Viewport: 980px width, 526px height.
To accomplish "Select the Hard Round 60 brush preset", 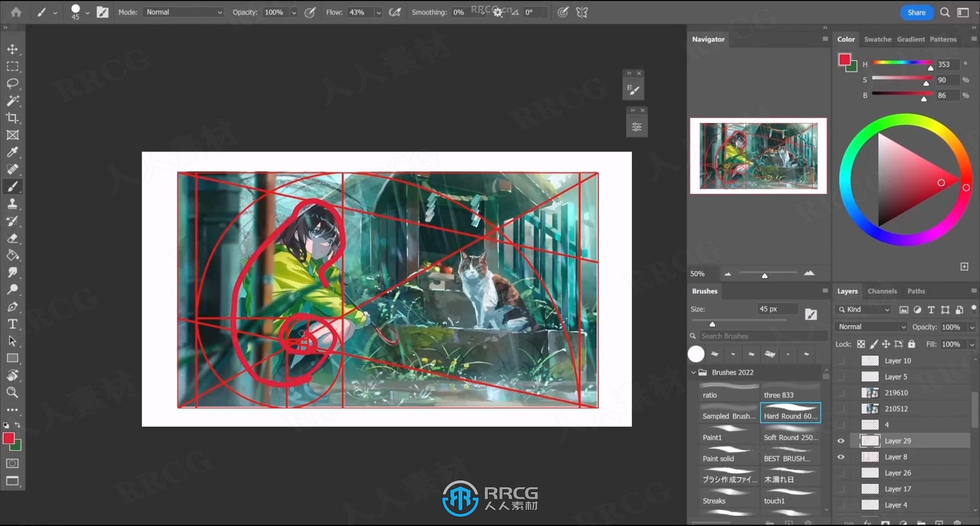I will (x=790, y=412).
